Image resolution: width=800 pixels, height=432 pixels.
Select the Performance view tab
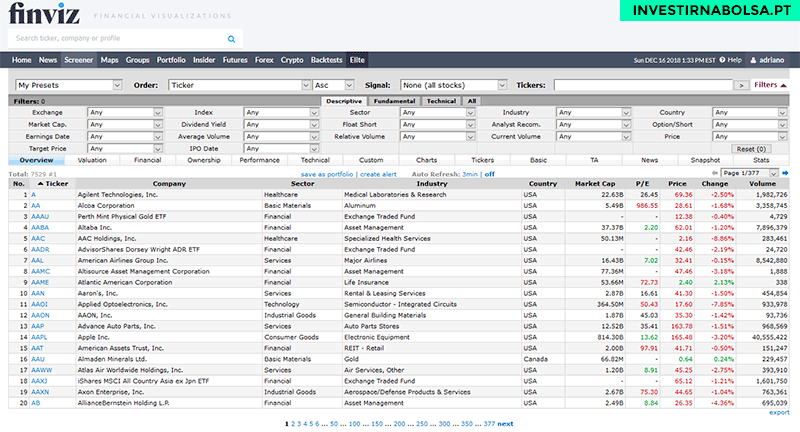point(259,160)
